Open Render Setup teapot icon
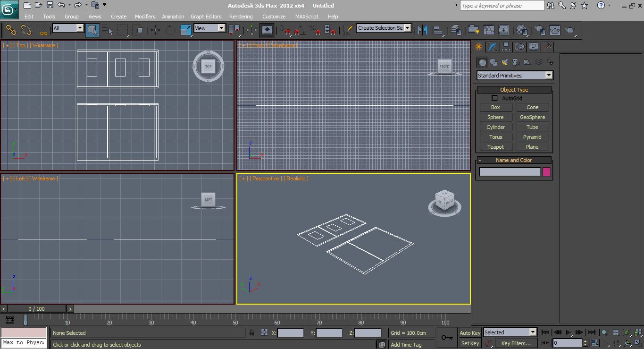The height and width of the screenshot is (349, 644). coord(539,30)
